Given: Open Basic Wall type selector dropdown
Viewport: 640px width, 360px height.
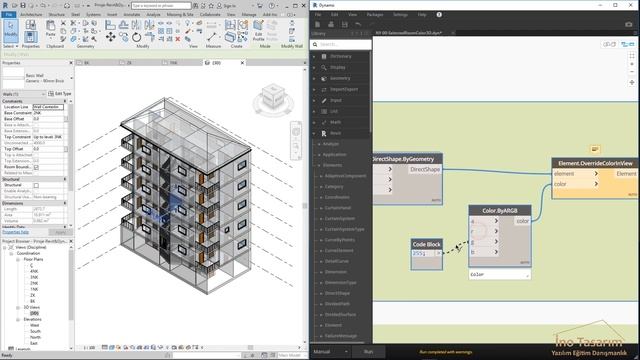Looking at the screenshot, I should pos(71,78).
